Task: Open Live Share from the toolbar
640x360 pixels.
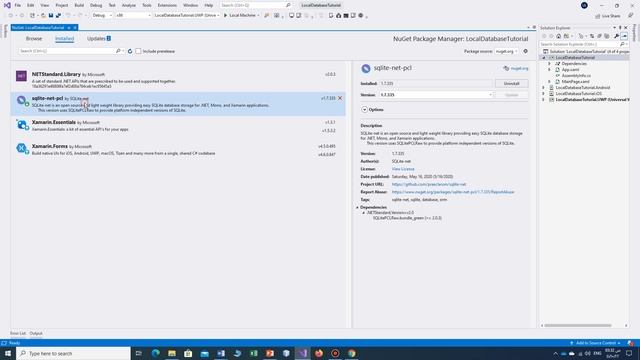Action: point(608,16)
